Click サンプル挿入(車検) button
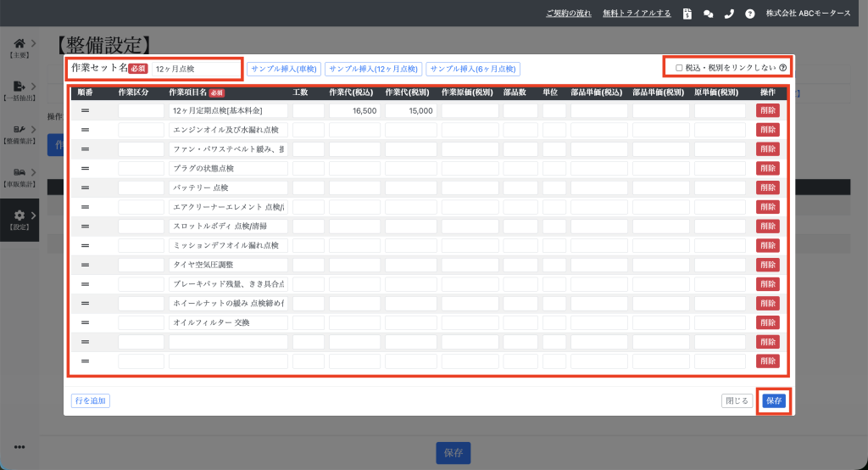This screenshot has height=470, width=868. click(x=284, y=69)
